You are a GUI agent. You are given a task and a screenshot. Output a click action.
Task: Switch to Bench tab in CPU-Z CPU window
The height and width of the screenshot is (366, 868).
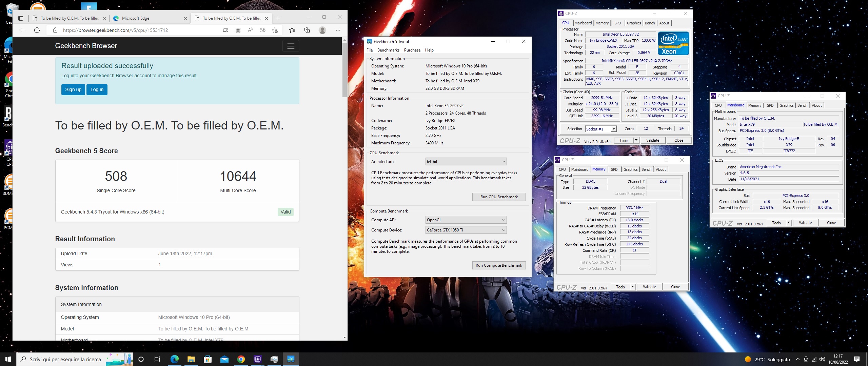pos(650,23)
